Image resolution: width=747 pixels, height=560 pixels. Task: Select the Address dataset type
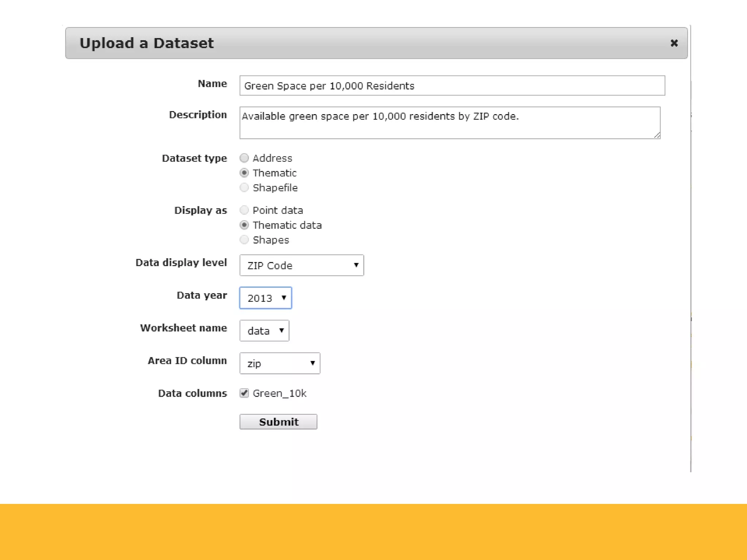[244, 158]
